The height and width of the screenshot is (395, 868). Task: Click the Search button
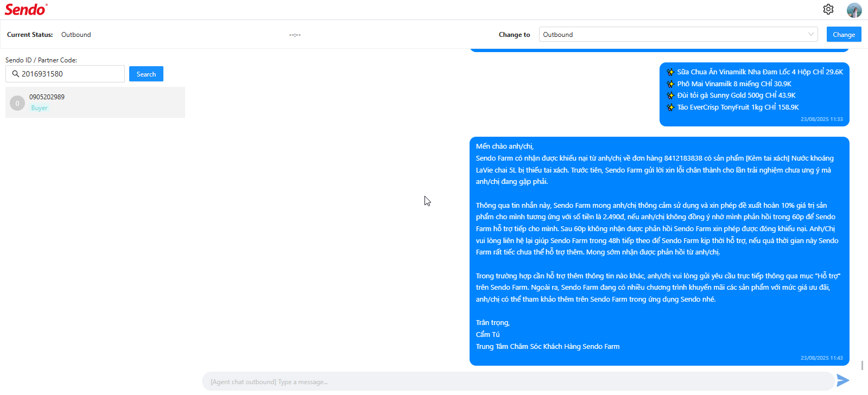(x=146, y=74)
